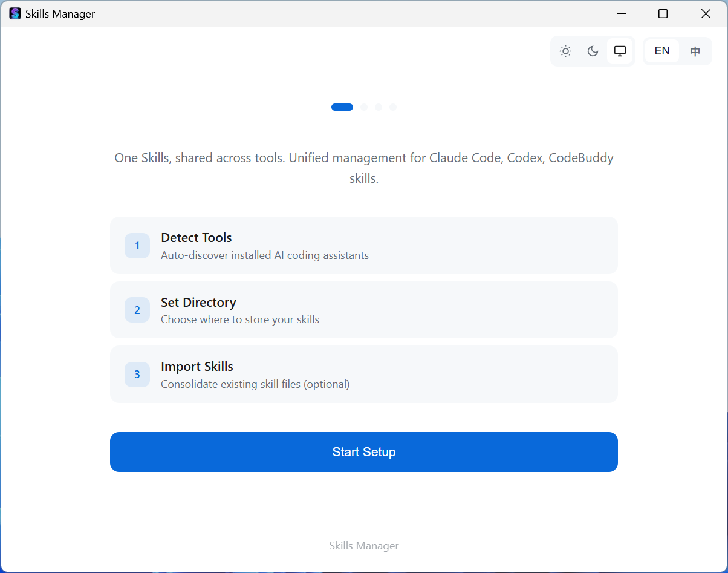Switch to dark theme moon icon
728x573 pixels.
point(593,51)
